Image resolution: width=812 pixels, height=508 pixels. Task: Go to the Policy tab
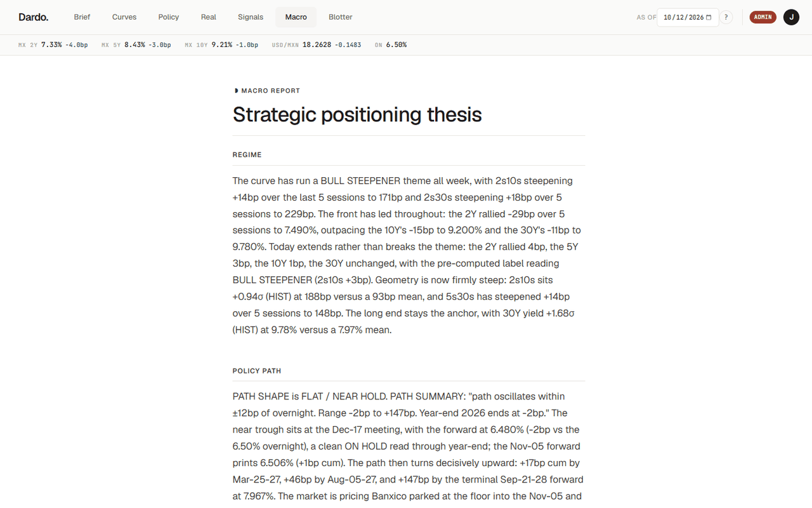point(169,17)
